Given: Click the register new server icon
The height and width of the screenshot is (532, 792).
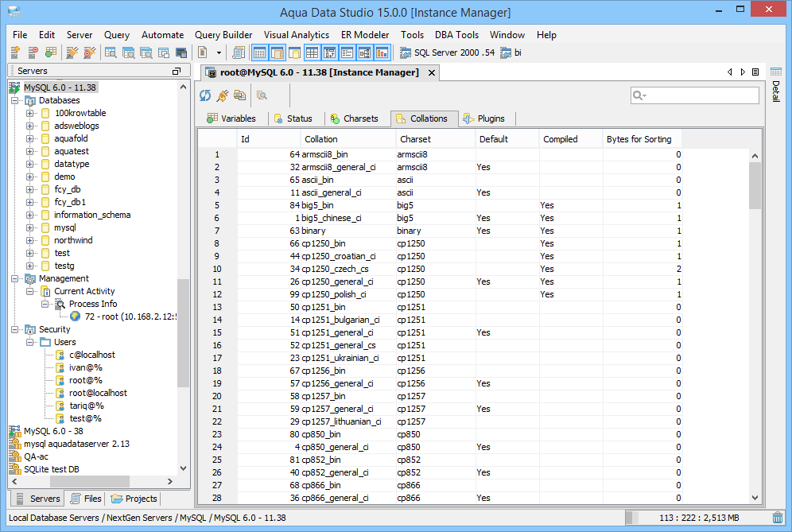Looking at the screenshot, I should [15, 52].
